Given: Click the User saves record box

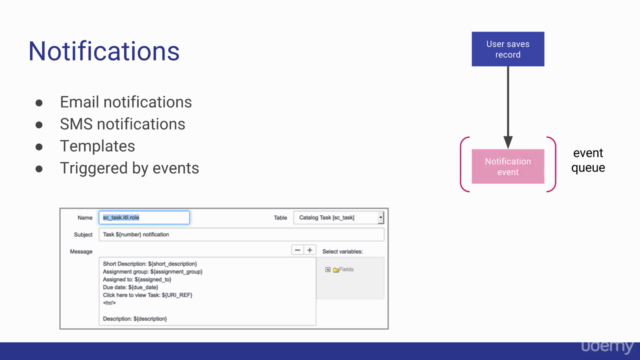Looking at the screenshot, I should (508, 49).
